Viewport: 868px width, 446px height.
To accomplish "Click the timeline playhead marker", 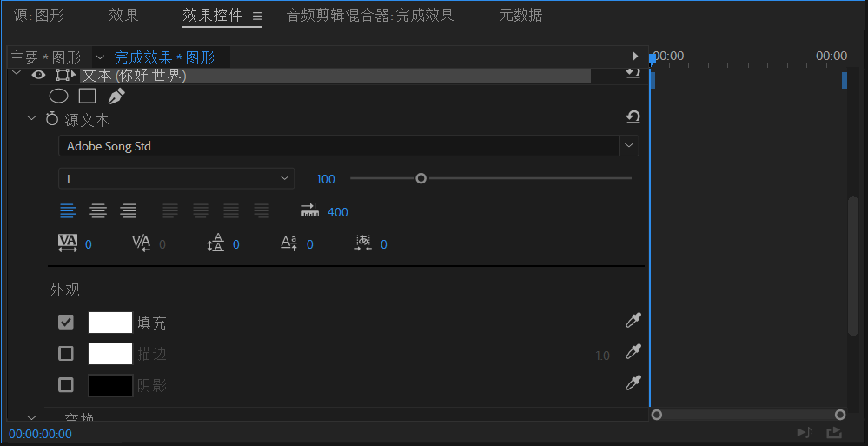I will point(653,57).
